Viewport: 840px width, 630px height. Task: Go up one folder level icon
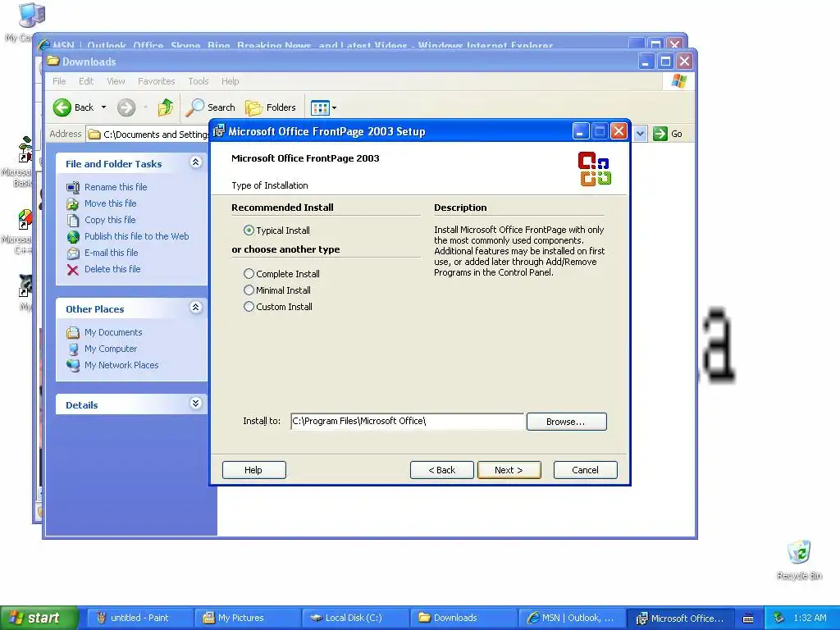[x=166, y=107]
